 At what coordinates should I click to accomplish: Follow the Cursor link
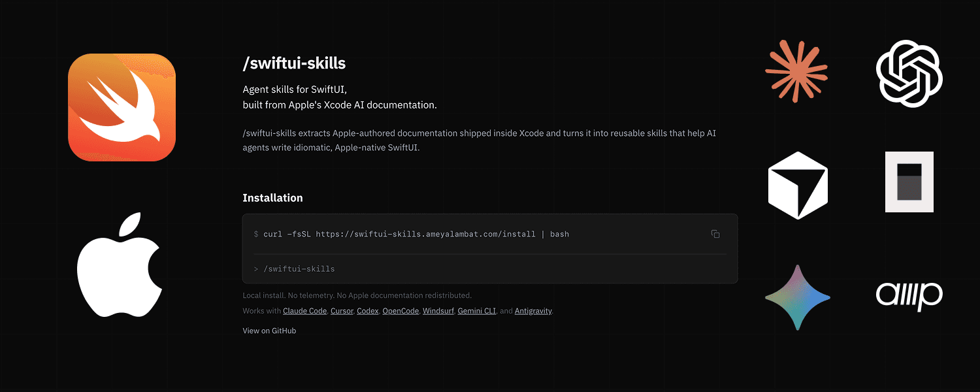(342, 310)
